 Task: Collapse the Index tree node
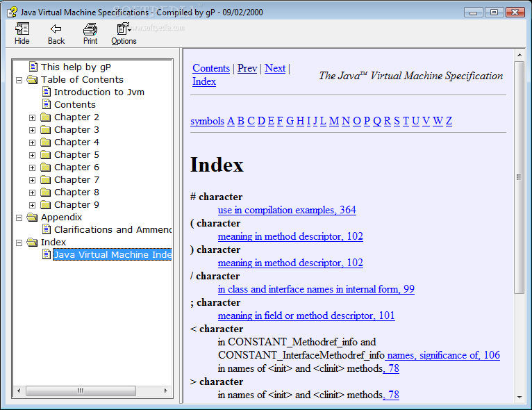(x=19, y=243)
